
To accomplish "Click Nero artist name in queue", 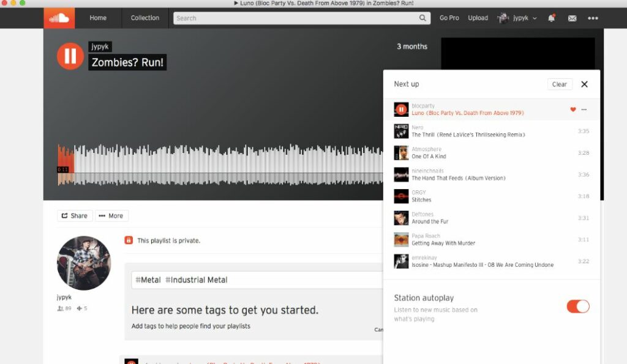I will pyautogui.click(x=418, y=127).
